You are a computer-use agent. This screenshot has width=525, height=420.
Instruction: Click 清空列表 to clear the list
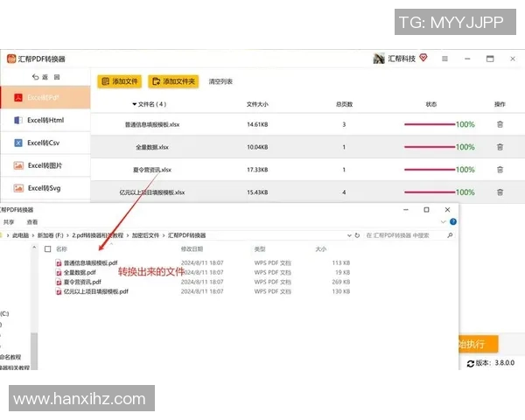tap(220, 81)
